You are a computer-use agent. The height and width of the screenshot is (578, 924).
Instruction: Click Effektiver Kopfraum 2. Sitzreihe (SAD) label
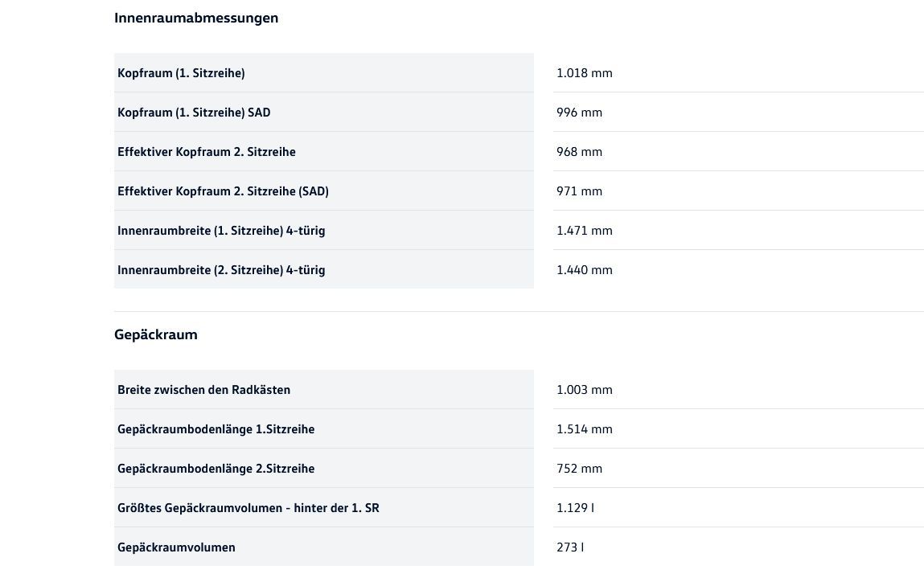[x=223, y=191]
